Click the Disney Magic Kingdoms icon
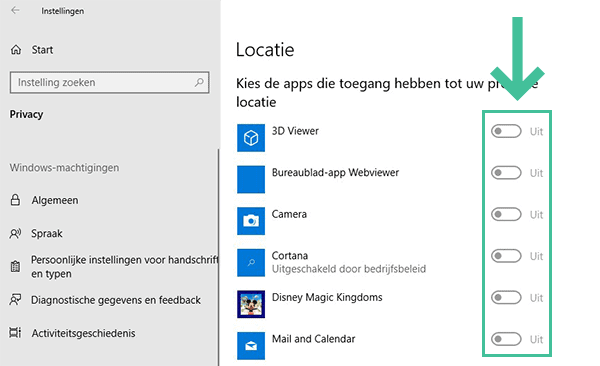 [251, 304]
